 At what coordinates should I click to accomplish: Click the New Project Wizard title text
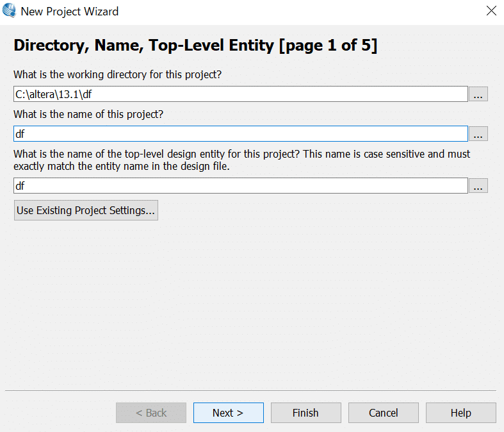click(70, 12)
